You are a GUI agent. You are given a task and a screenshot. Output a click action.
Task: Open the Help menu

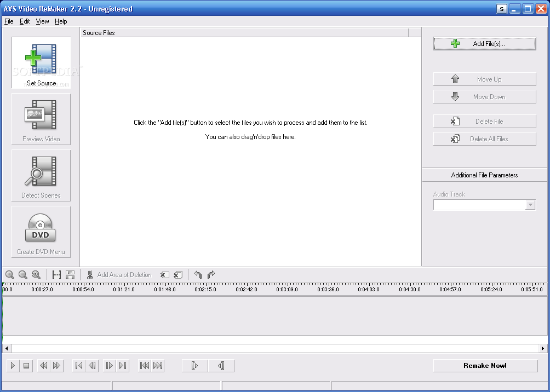pyautogui.click(x=61, y=21)
